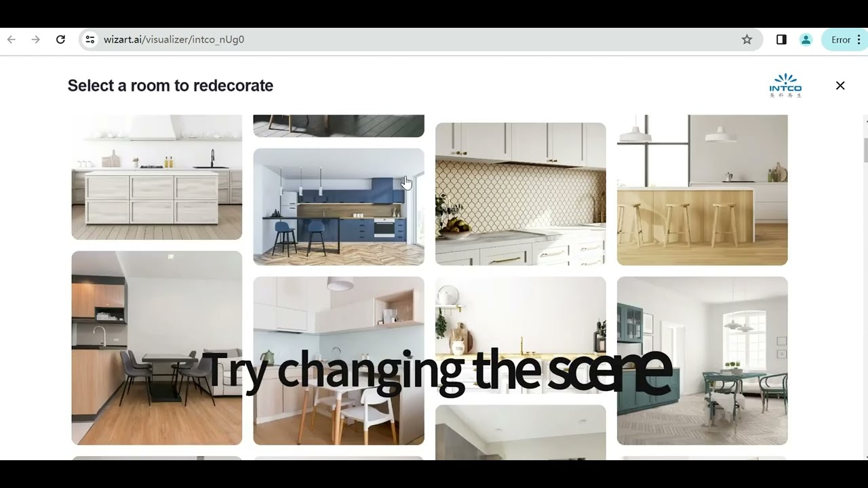
Task: Select the white kitchen island room
Action: [x=157, y=177]
